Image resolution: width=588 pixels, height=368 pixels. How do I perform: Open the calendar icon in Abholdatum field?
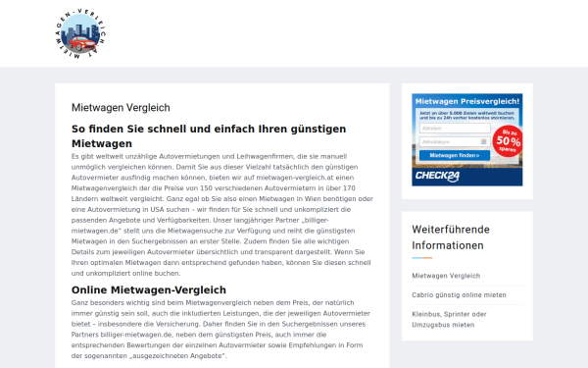pos(483,141)
